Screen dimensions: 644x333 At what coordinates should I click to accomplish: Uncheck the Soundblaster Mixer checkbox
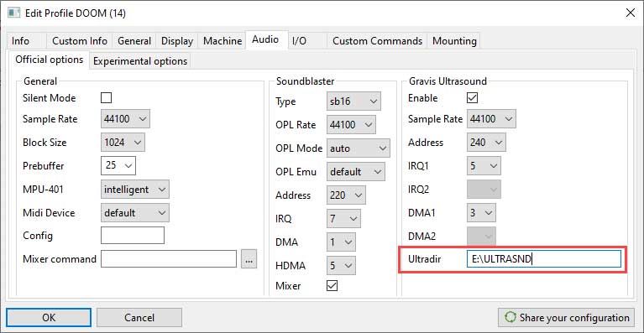[x=332, y=286]
